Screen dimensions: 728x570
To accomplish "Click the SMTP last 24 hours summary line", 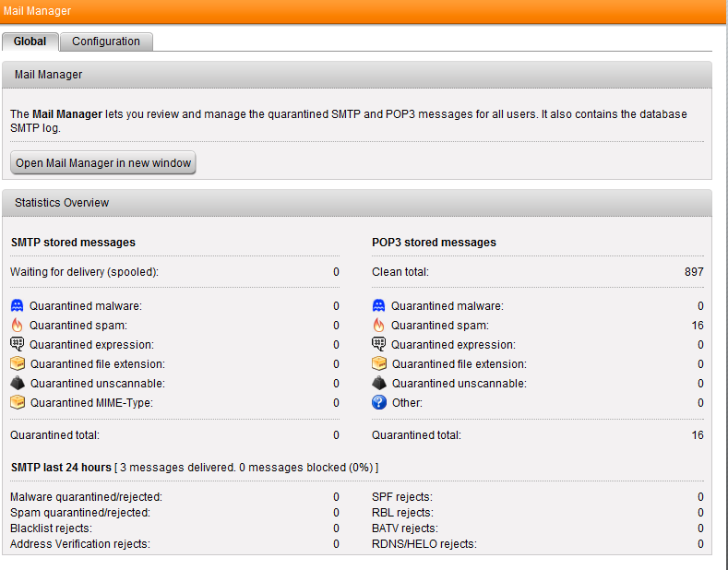I will (x=194, y=468).
